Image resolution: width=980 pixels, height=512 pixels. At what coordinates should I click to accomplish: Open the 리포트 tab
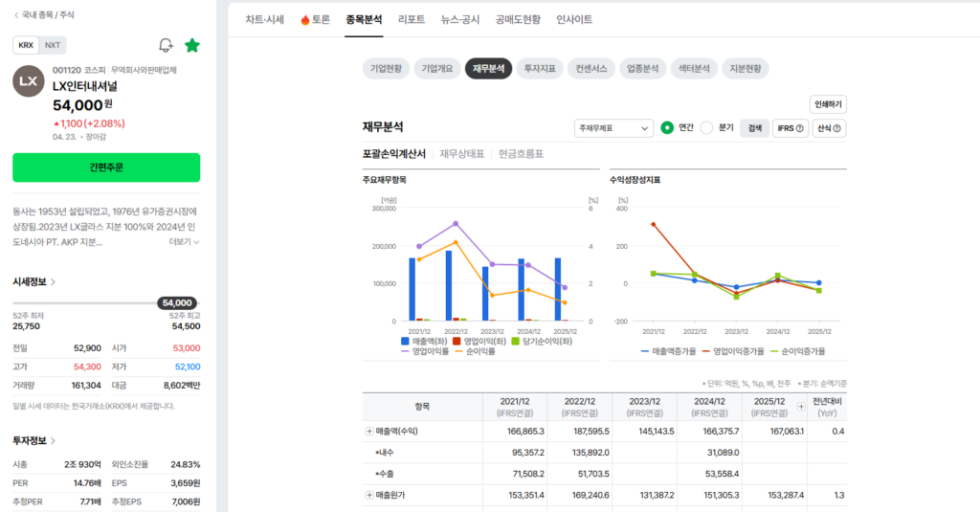click(x=412, y=20)
